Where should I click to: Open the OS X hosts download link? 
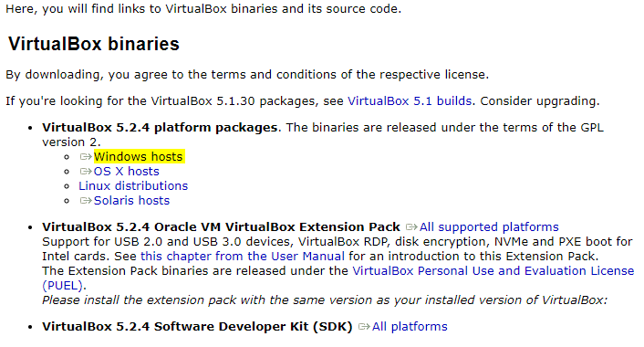(x=126, y=172)
